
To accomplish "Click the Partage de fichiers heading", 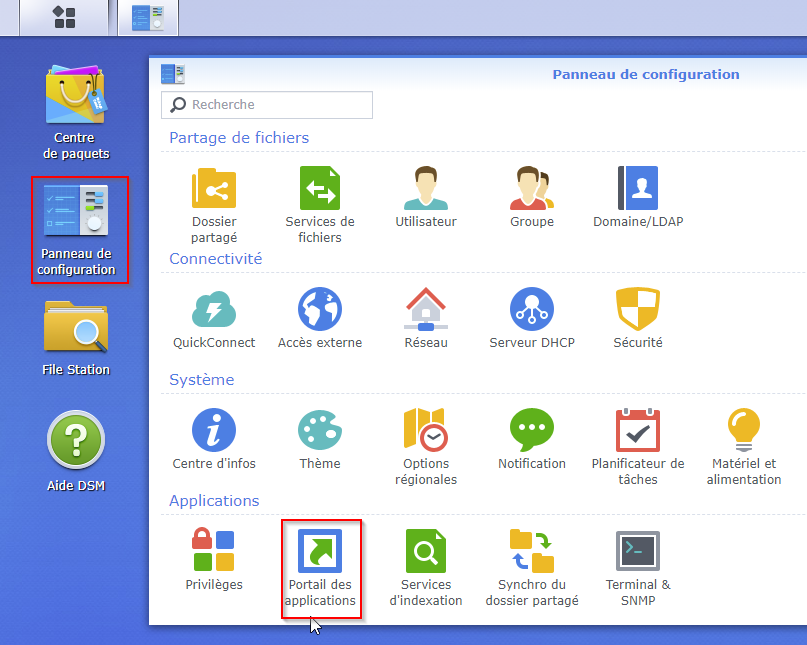I will click(x=239, y=137).
